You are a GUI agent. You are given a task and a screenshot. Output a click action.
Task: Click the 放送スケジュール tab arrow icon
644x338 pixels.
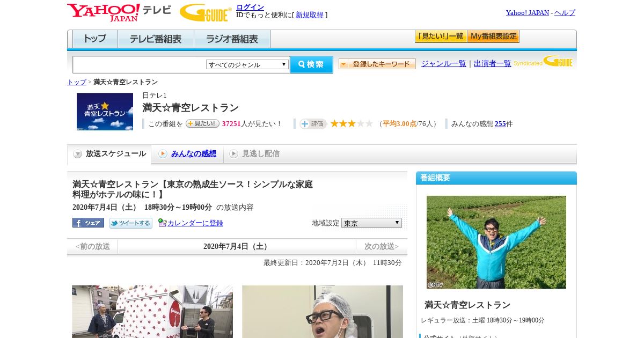click(x=78, y=154)
